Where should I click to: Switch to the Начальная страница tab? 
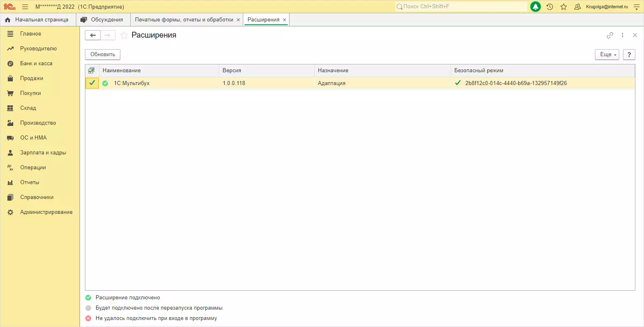click(x=38, y=20)
